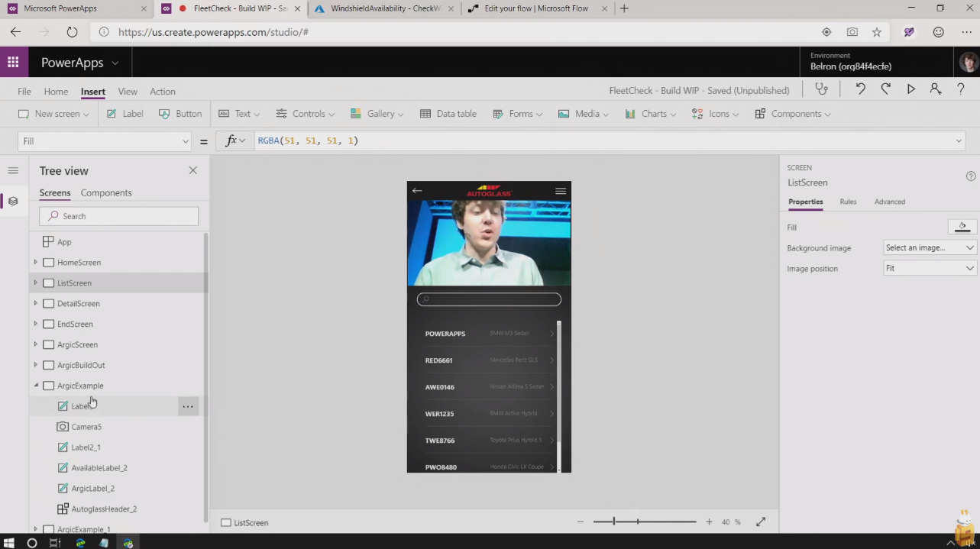Click the Tree view search field
Viewport: 980px width, 549px height.
[x=119, y=216]
